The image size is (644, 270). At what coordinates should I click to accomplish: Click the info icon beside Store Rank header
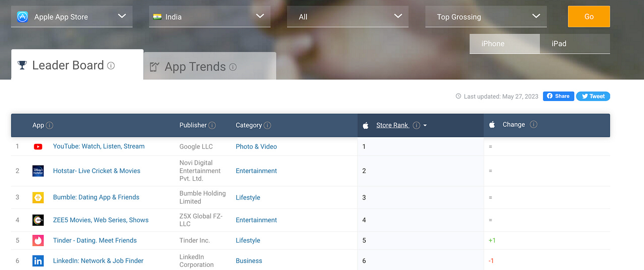click(416, 125)
